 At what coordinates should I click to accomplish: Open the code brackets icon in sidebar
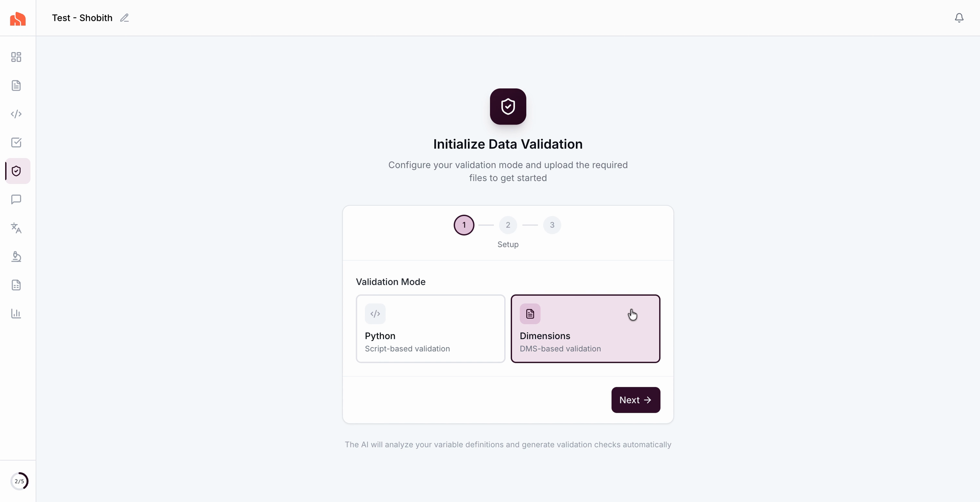[16, 114]
